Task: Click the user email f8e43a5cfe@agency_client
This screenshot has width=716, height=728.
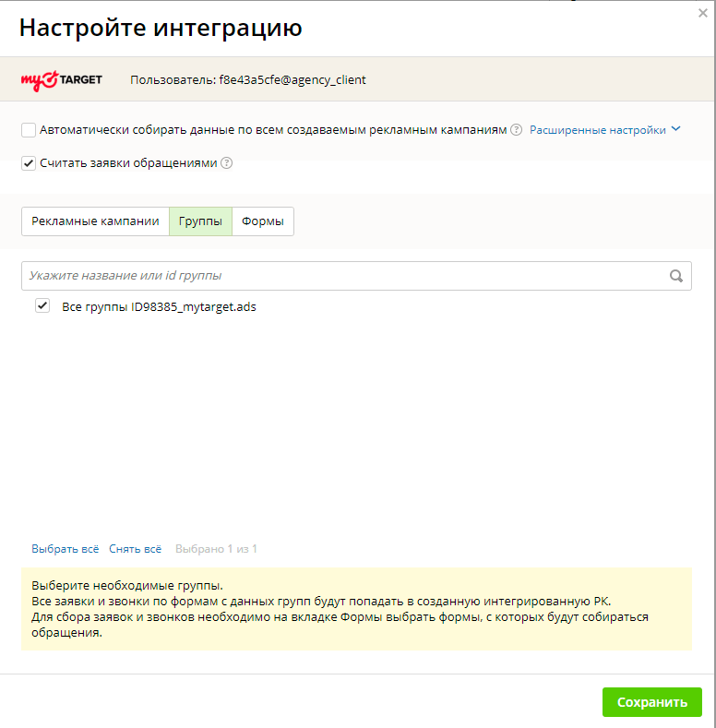Action: (x=292, y=80)
